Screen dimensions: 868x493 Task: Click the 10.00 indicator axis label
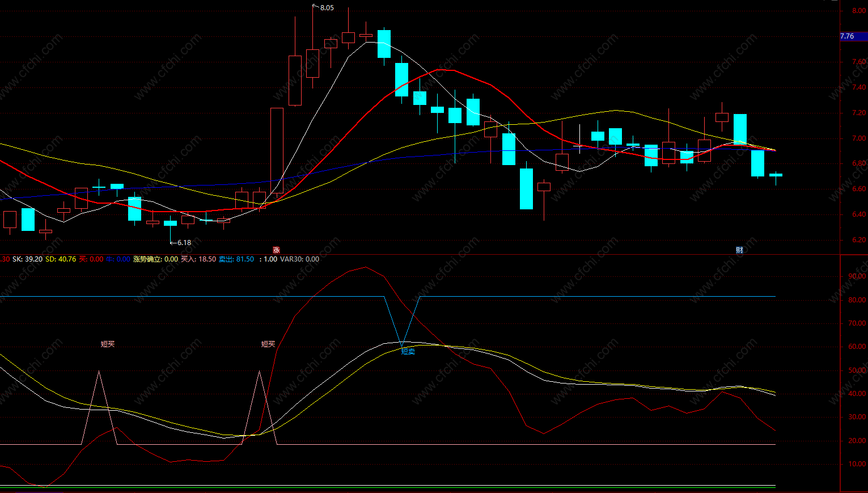point(857,464)
